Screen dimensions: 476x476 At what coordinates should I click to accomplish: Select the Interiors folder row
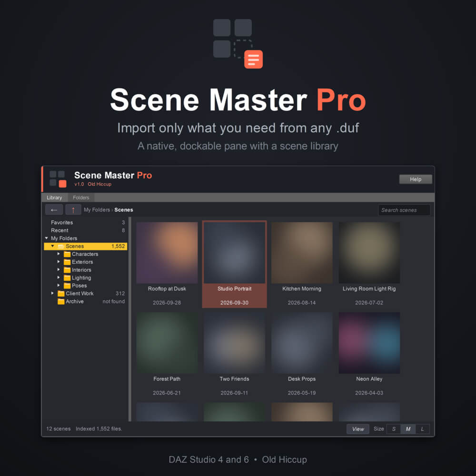86,270
